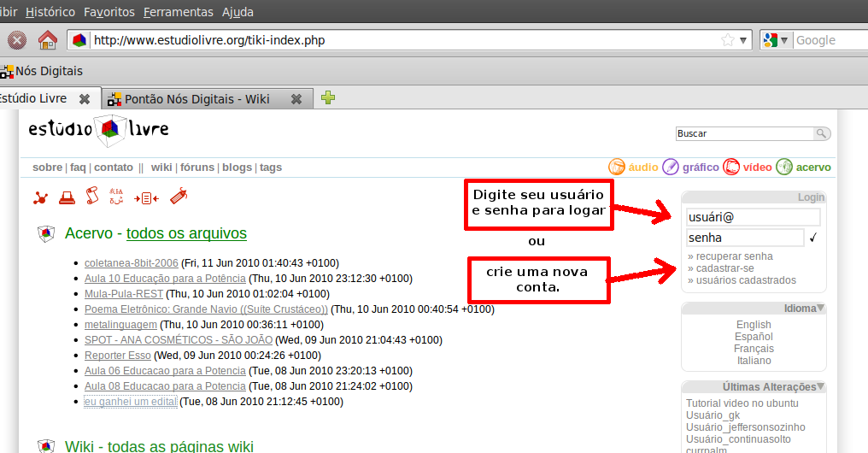Collapse the Idioma panel
Viewport: 868px width, 453px height.
(x=821, y=309)
